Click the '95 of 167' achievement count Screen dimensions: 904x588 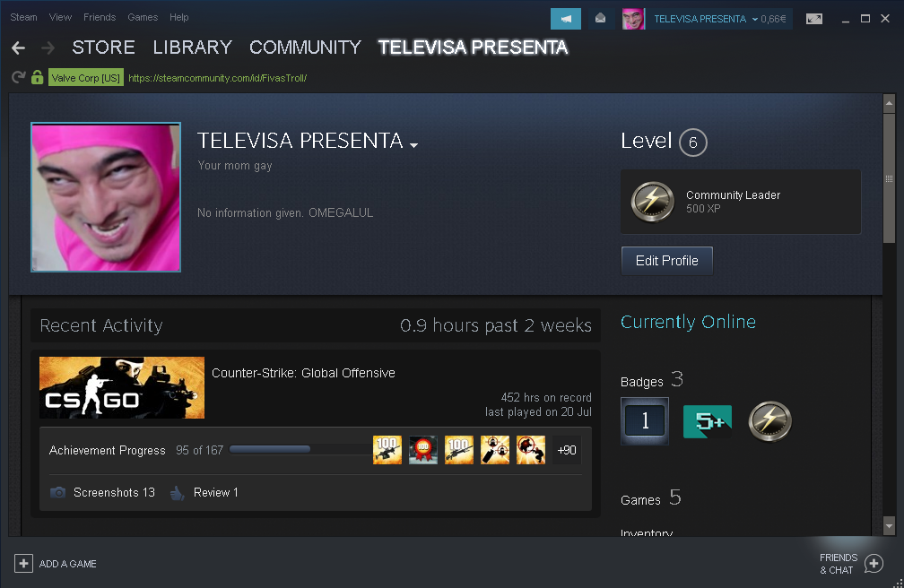(199, 450)
